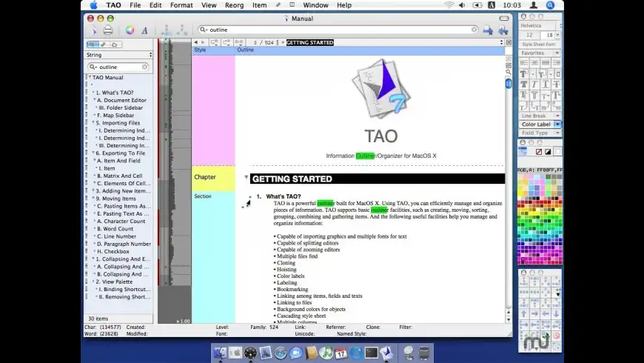
Task: Select the yellow Chapter style cell
Action: (214, 177)
